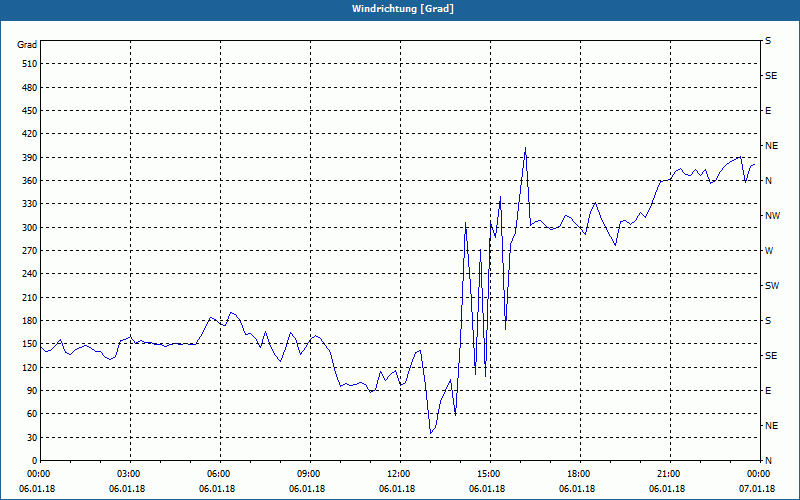Click the 18:00 time label
The height and width of the screenshot is (500, 800).
(x=577, y=474)
